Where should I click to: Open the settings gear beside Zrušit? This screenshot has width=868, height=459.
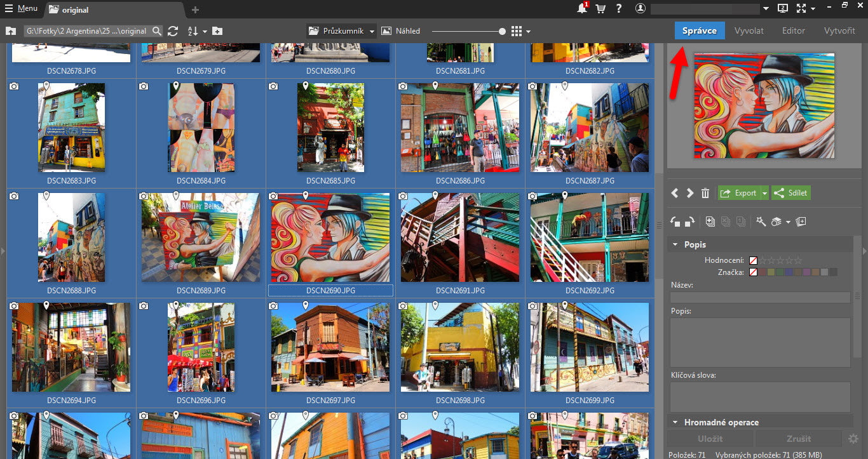click(x=853, y=439)
